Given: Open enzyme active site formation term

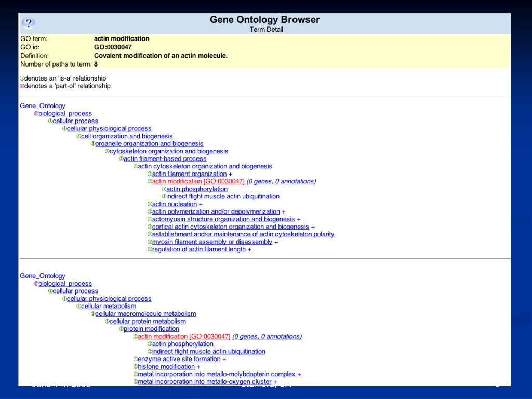Looking at the screenshot, I should 179,359.
